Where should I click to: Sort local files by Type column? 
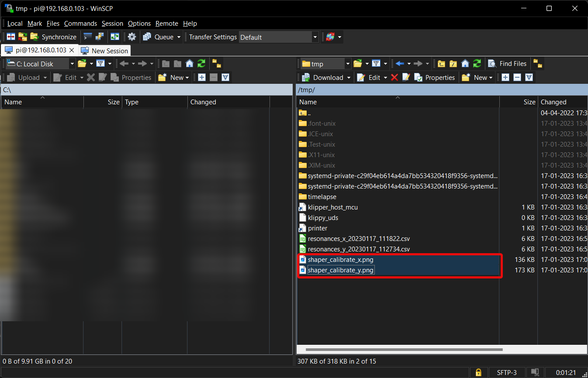coord(155,102)
